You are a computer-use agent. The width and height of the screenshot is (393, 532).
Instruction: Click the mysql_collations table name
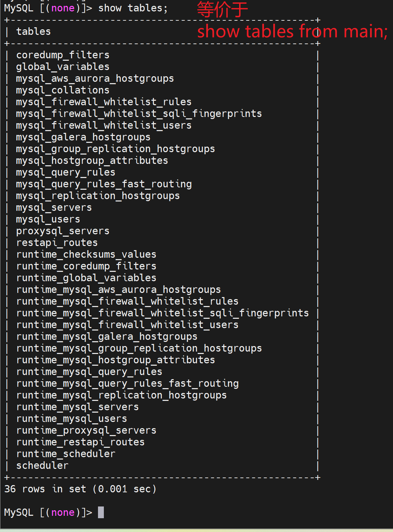[x=62, y=90]
